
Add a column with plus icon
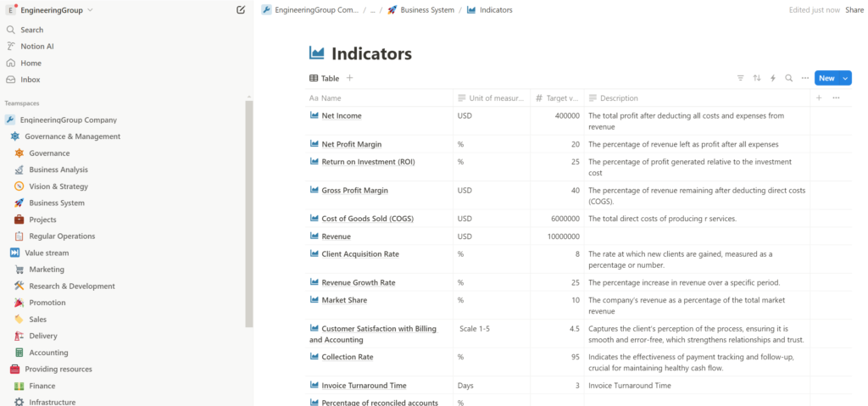[x=819, y=98]
